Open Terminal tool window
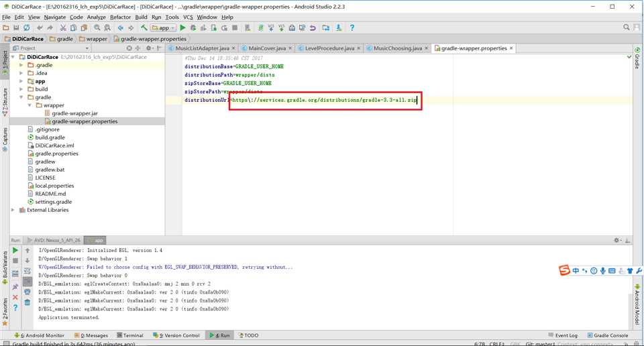The height and width of the screenshot is (346, 644). point(130,335)
